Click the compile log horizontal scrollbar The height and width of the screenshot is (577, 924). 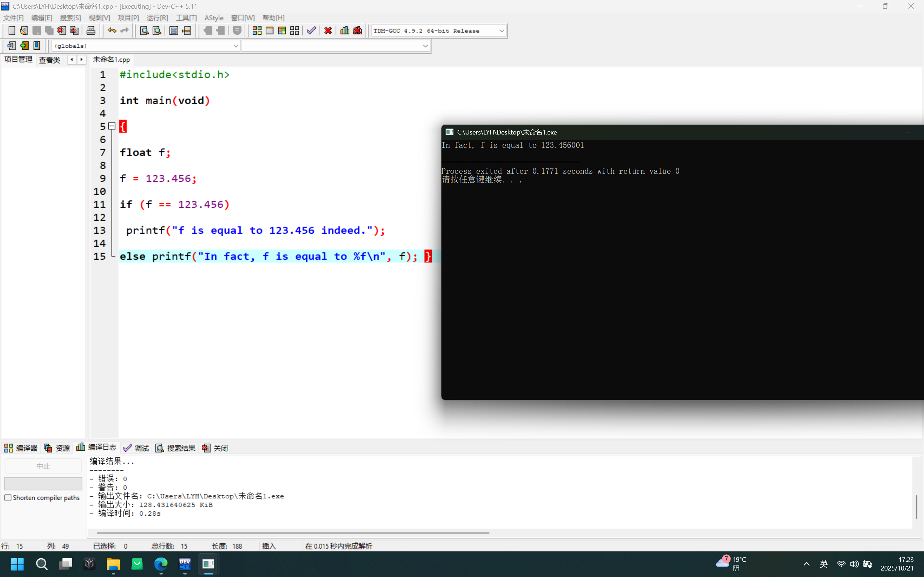[x=293, y=532]
